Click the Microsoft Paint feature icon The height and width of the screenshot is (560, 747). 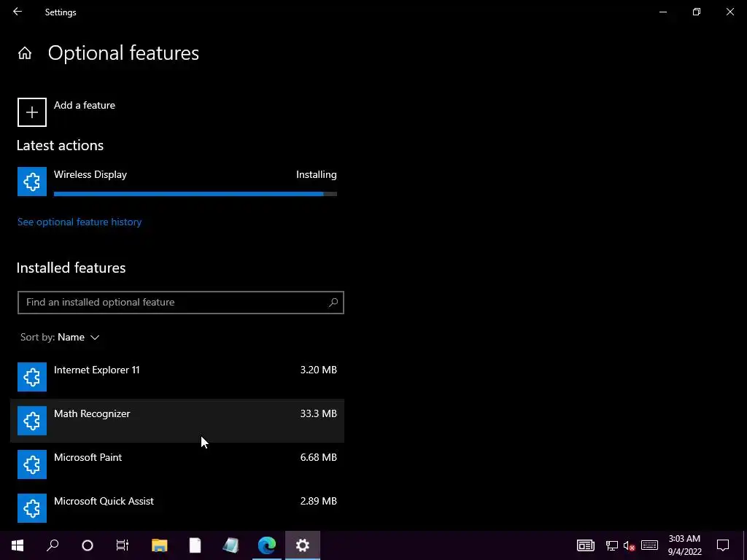[x=32, y=464]
